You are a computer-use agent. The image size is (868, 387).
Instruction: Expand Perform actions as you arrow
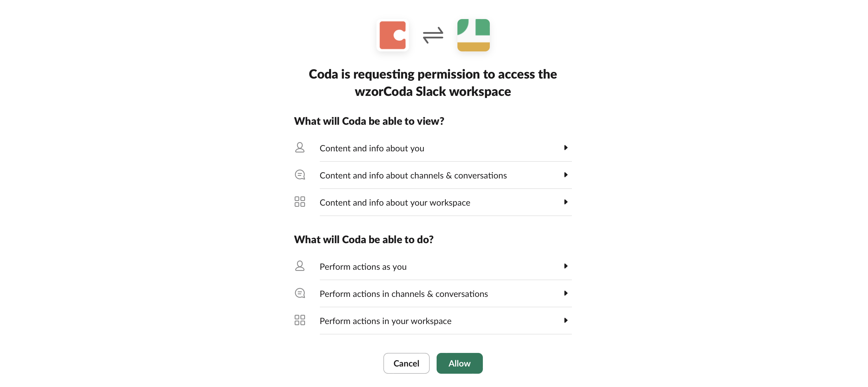[566, 266]
